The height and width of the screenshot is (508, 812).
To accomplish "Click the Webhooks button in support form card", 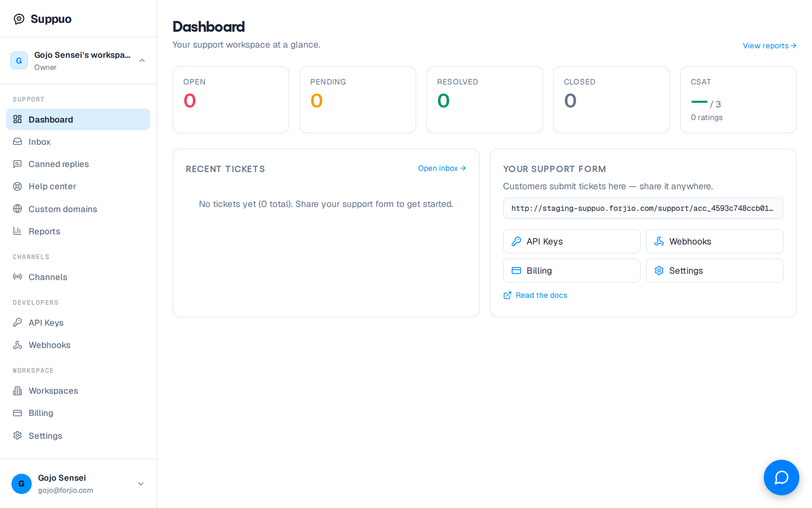I will coord(714,241).
